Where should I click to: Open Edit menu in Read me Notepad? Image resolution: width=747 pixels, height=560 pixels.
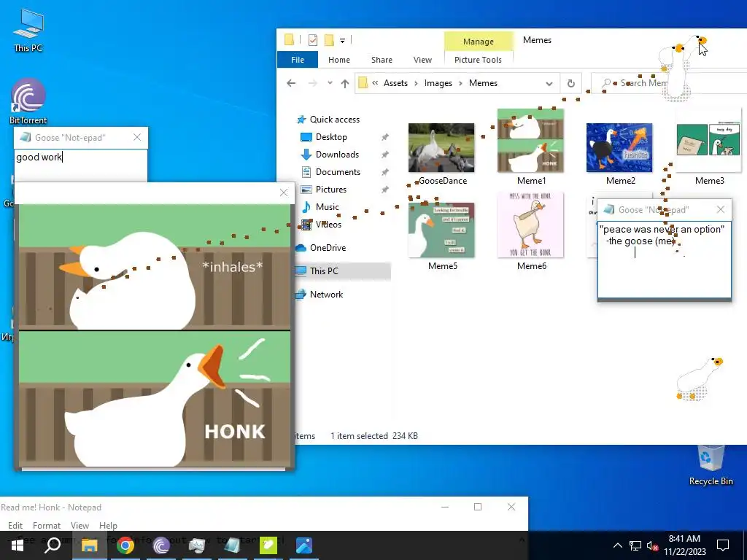(x=15, y=525)
